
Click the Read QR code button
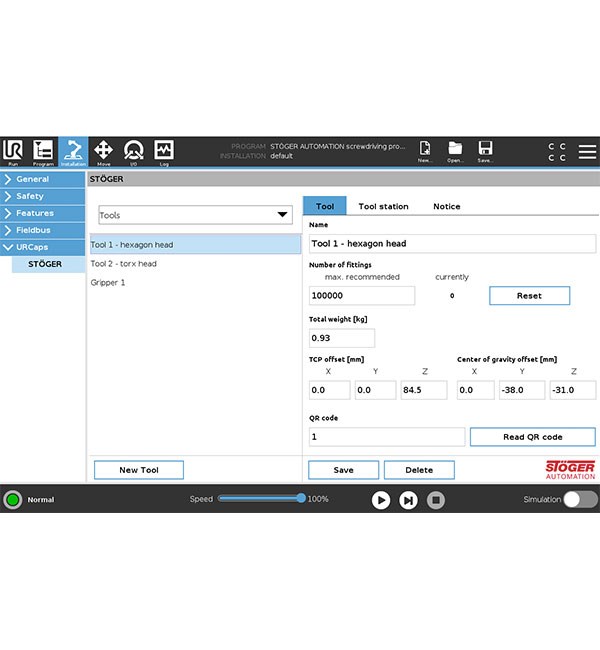[x=533, y=437]
